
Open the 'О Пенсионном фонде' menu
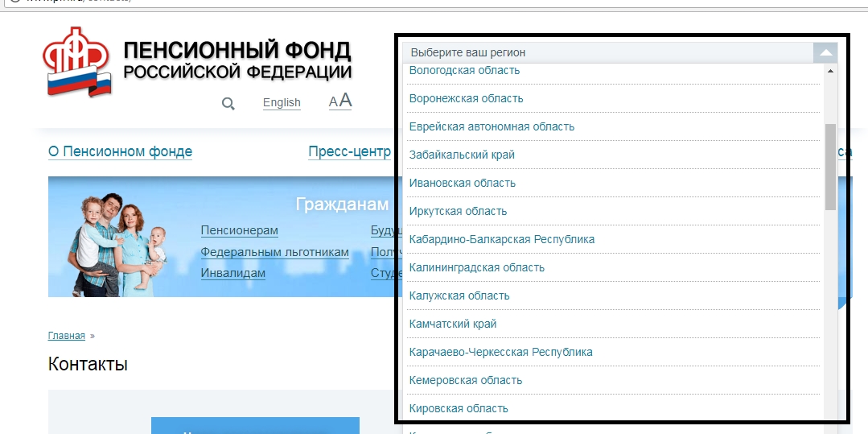coord(120,151)
